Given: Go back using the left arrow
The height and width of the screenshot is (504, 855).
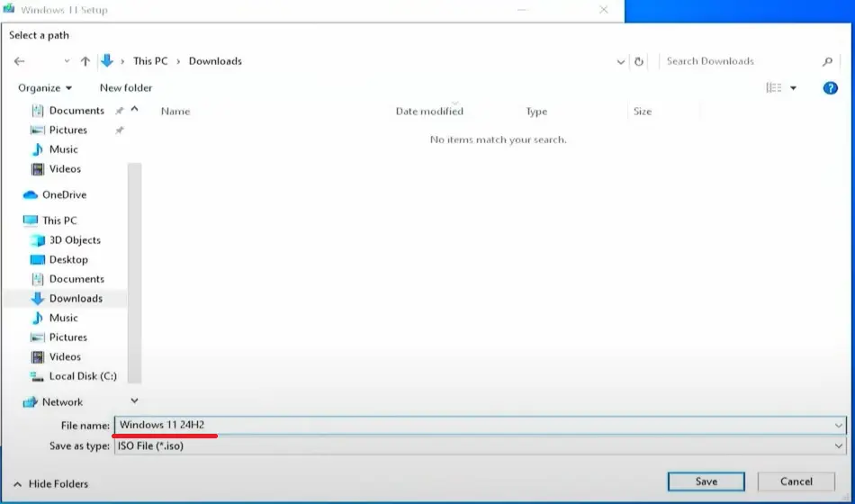Looking at the screenshot, I should pyautogui.click(x=19, y=61).
